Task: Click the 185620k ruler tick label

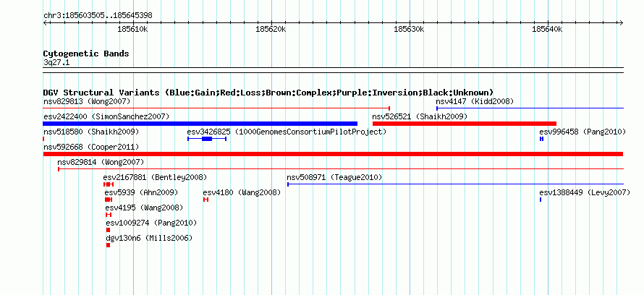Action: coord(271,30)
